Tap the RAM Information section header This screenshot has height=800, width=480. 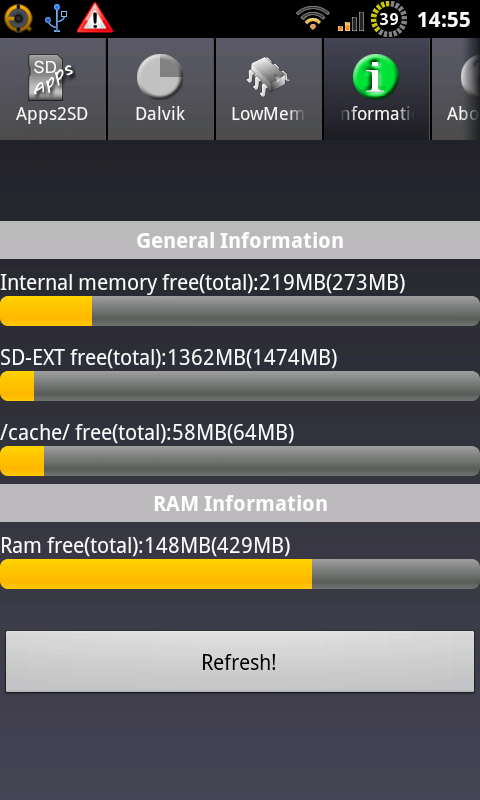(x=240, y=504)
